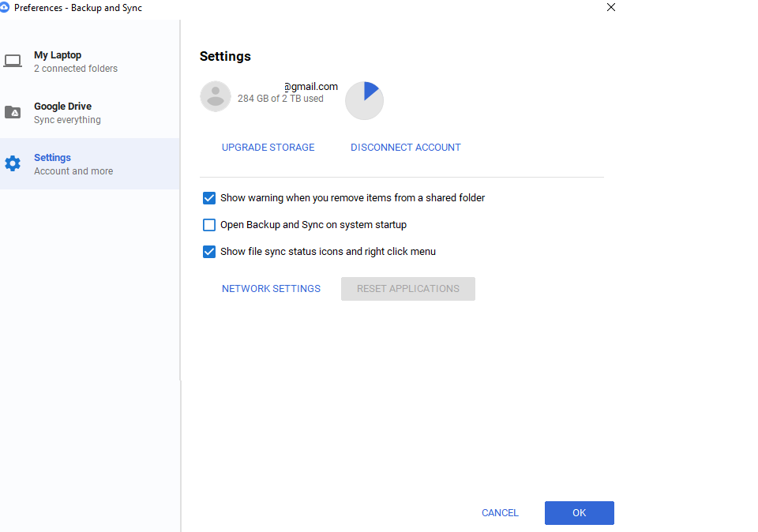Click the storage usage pie chart
This screenshot has height=532, width=758.
[364, 100]
